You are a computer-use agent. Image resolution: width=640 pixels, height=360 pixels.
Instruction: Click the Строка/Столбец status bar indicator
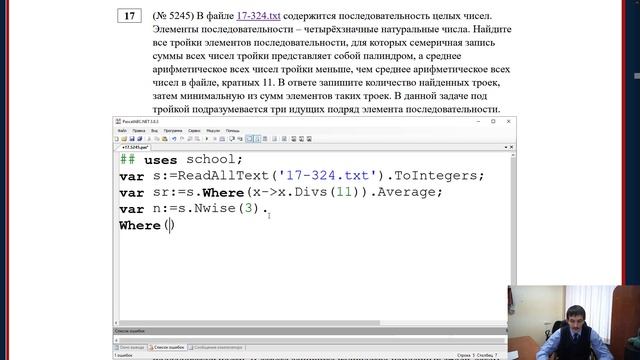tap(477, 355)
